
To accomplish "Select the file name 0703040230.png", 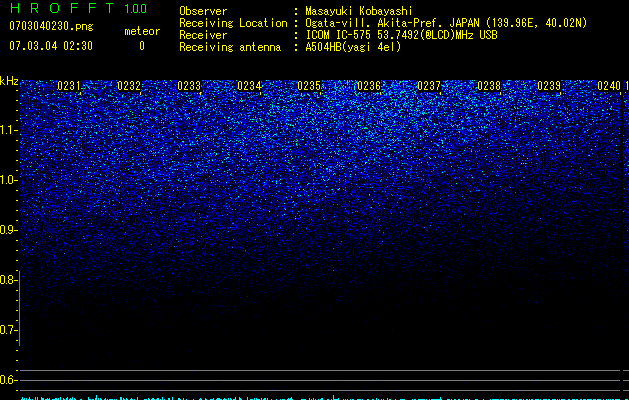I will [51, 26].
